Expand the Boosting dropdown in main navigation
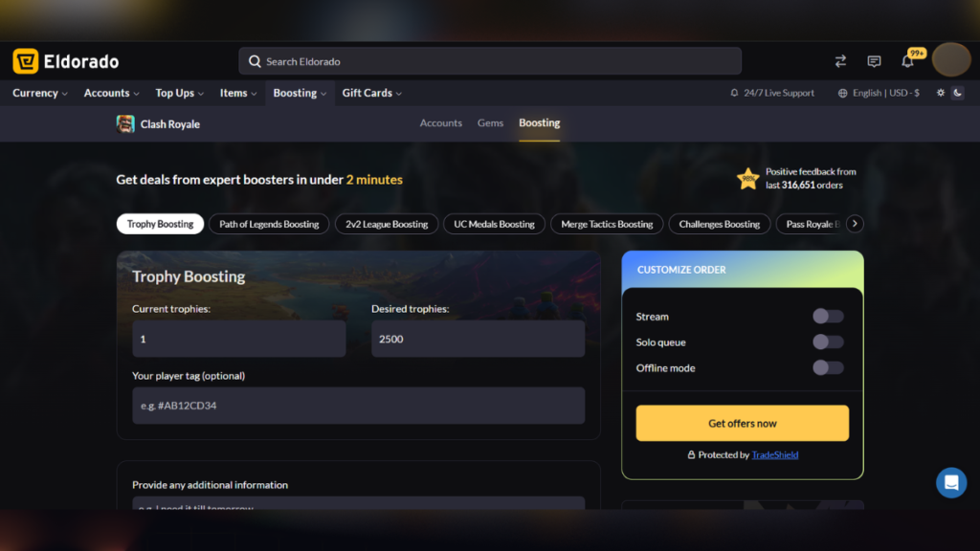The height and width of the screenshot is (551, 980). [300, 93]
